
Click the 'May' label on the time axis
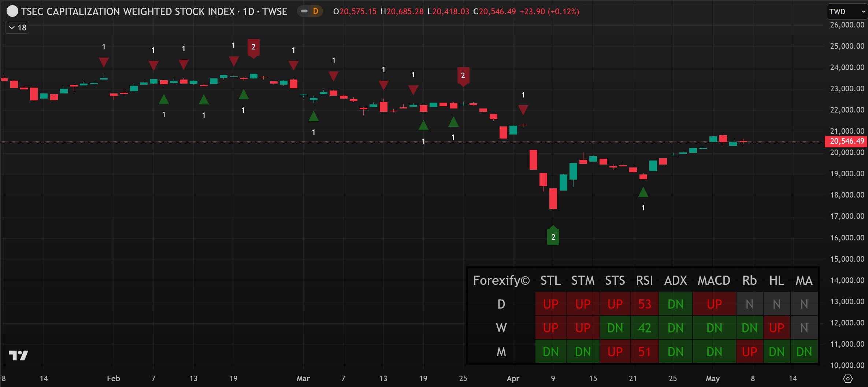pos(712,379)
